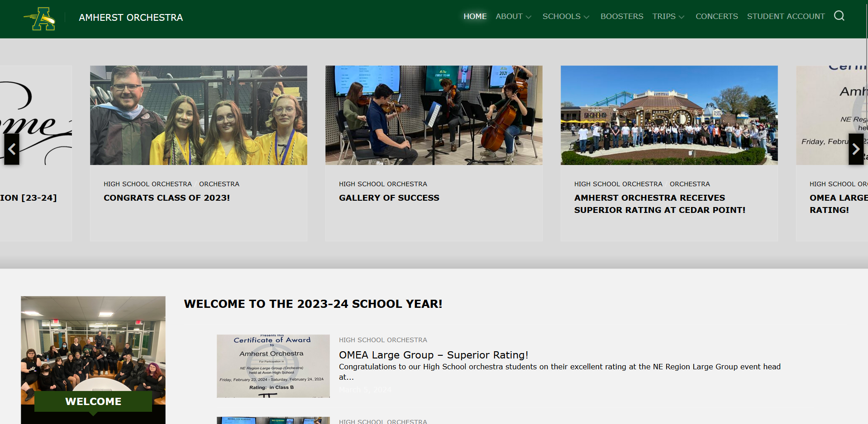The height and width of the screenshot is (424, 868).
Task: Click the next slide arrow
Action: pos(856,149)
